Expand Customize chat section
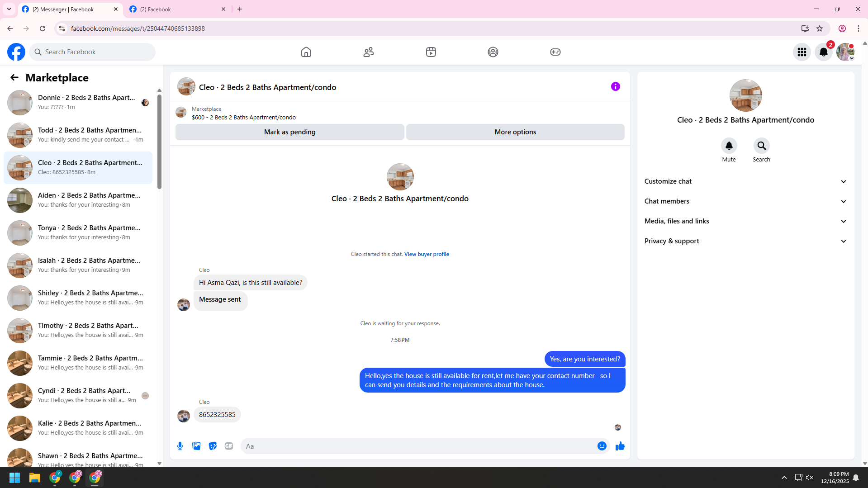The image size is (868, 488). pos(745,181)
